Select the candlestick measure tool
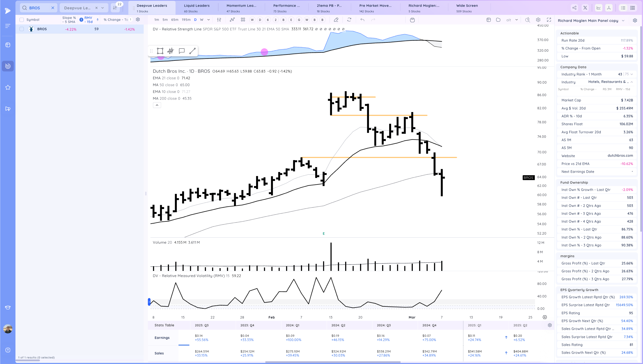This screenshot has width=643, height=364. (x=171, y=51)
